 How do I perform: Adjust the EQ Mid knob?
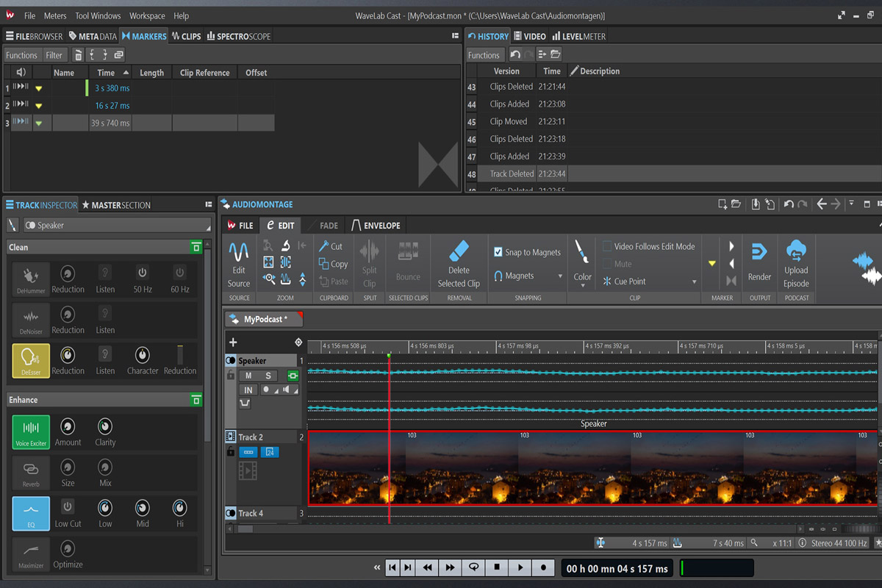coord(143,507)
